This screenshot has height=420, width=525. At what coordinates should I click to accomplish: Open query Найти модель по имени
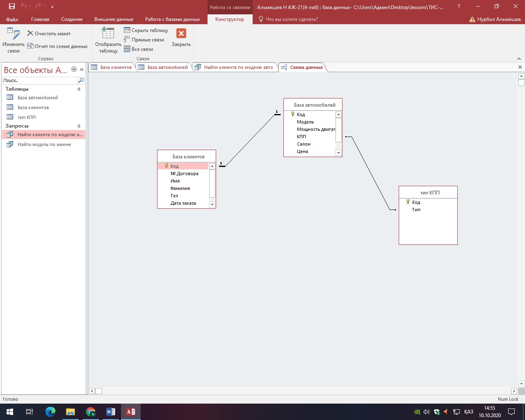[44, 144]
